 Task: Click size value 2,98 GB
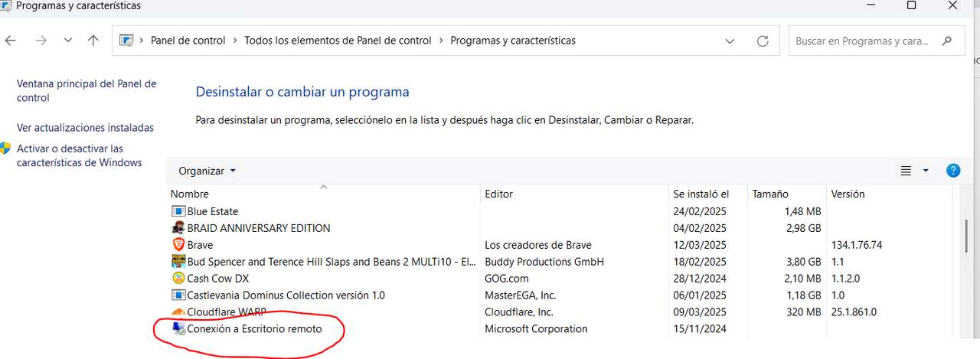[803, 228]
